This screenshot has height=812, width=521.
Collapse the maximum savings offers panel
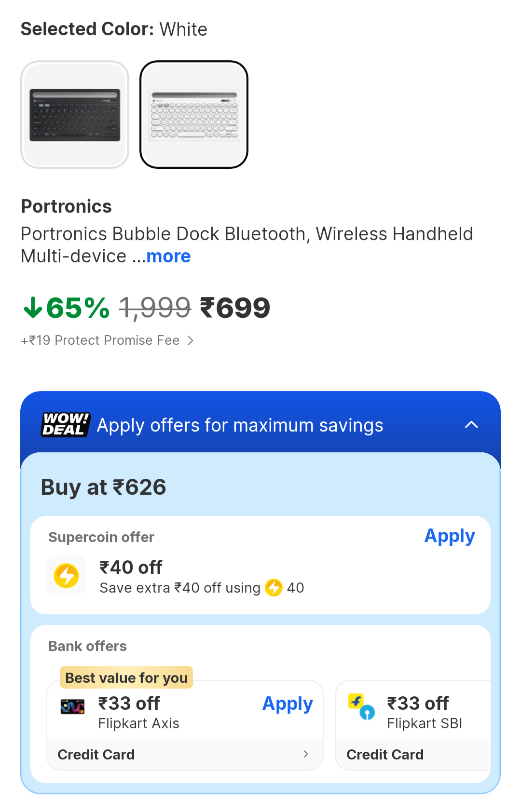tap(471, 425)
